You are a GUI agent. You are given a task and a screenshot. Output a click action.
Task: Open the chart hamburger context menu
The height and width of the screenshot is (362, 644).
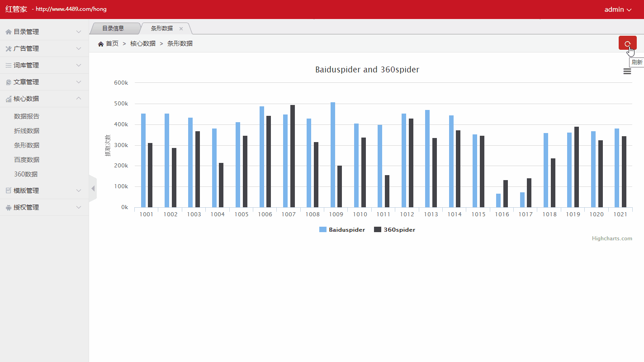pos(627,71)
